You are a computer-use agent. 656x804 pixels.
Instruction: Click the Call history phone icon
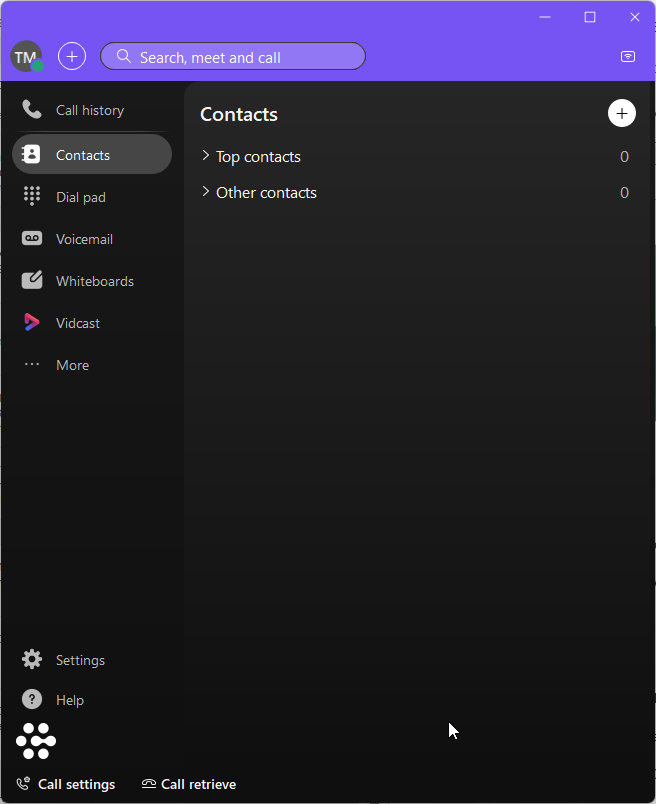pyautogui.click(x=32, y=109)
